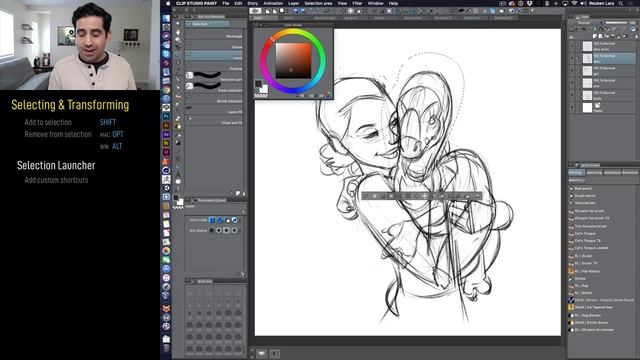Click the New vector layer icon
The width and height of the screenshot is (640, 360).
(600, 36)
